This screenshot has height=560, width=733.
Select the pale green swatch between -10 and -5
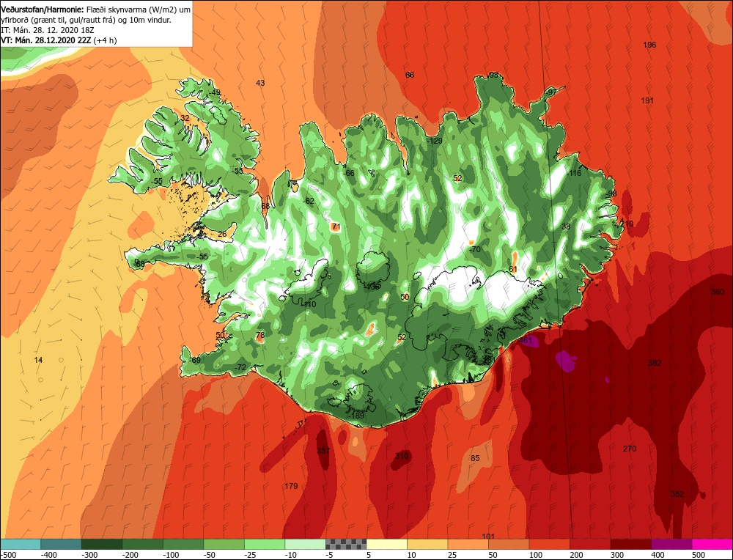[305, 544]
